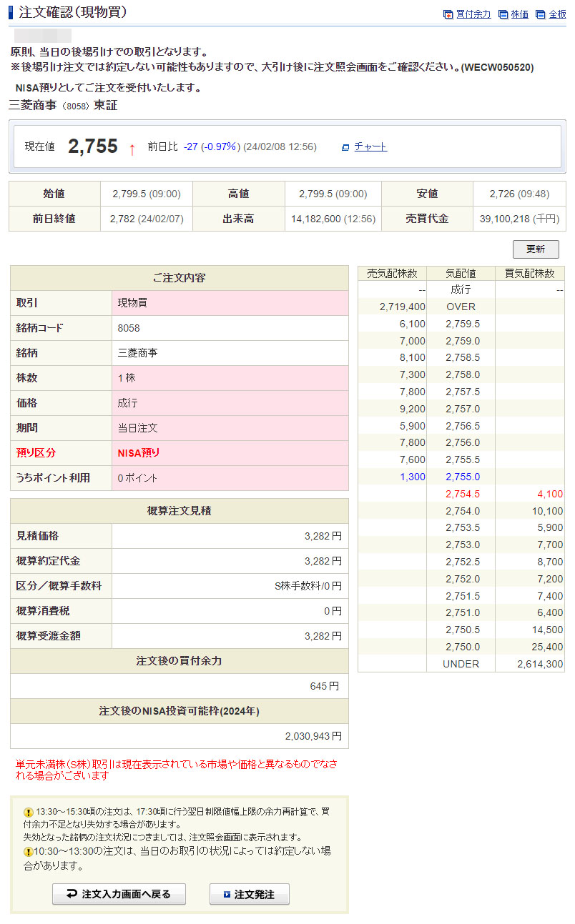The image size is (575, 924).
Task: Click the 三菱商事 stock name heading
Action: [x=34, y=106]
